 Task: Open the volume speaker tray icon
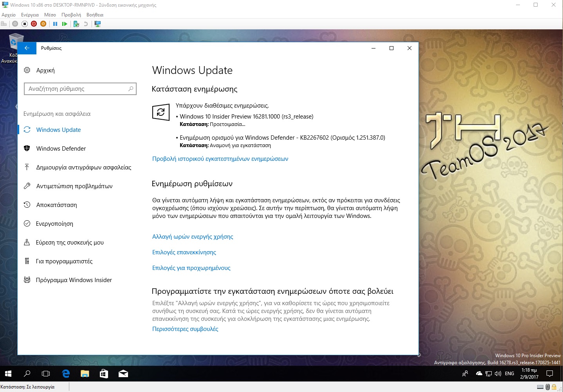click(498, 374)
